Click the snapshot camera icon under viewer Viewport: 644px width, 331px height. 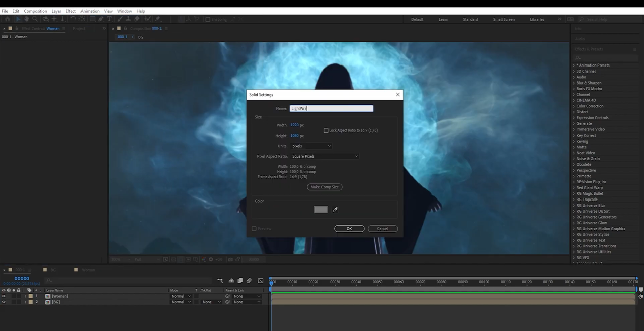click(230, 259)
